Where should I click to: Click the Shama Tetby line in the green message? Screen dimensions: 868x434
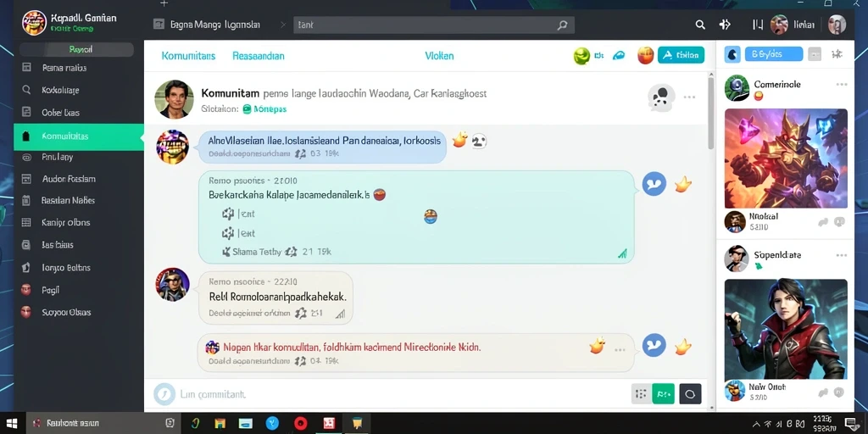point(276,252)
